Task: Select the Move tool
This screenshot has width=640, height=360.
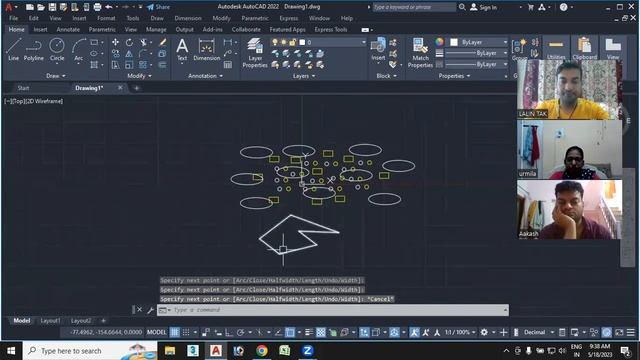Action: [x=116, y=42]
